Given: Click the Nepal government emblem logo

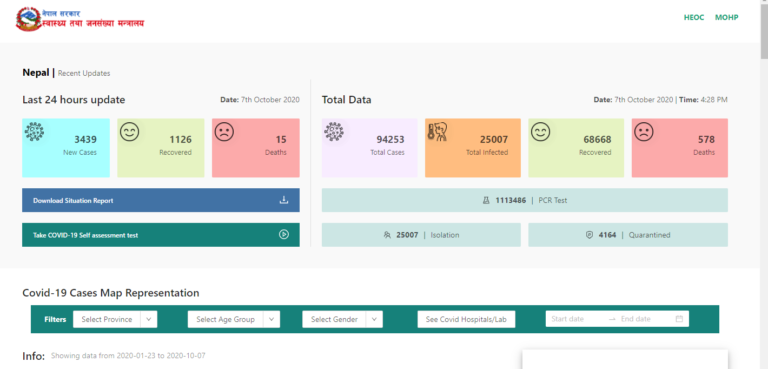Looking at the screenshot, I should click(28, 19).
